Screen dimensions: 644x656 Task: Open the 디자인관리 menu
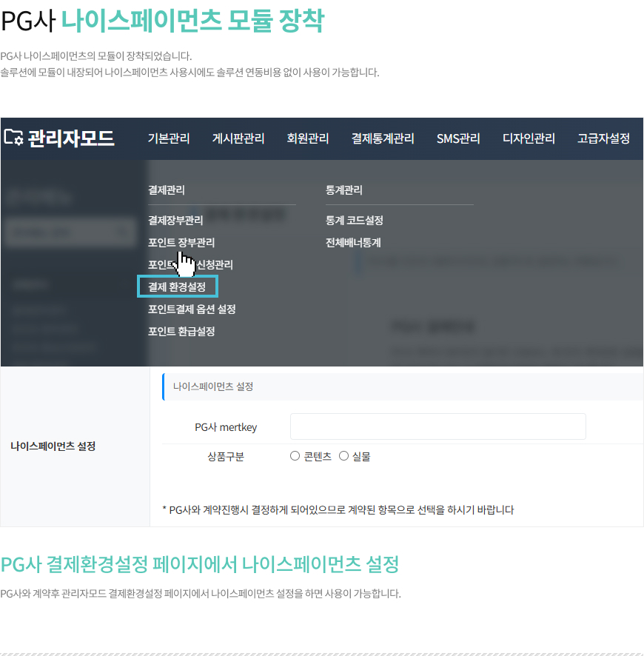[529, 138]
